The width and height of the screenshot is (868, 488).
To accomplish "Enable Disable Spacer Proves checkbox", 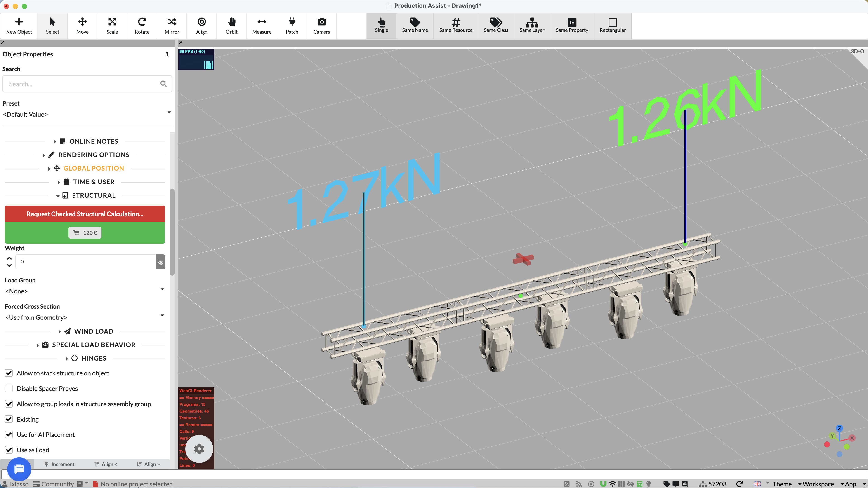I will pyautogui.click(x=9, y=388).
